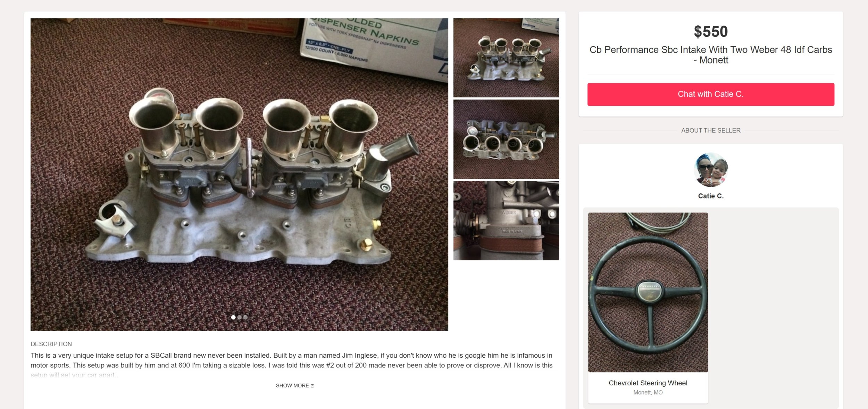
Task: Select the third carousel dot indicator
Action: (x=245, y=317)
